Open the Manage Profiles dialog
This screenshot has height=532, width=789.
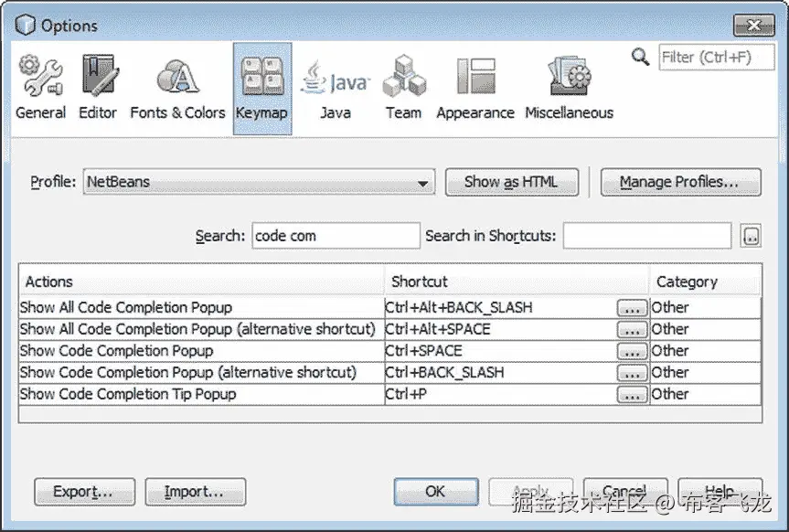coord(680,182)
